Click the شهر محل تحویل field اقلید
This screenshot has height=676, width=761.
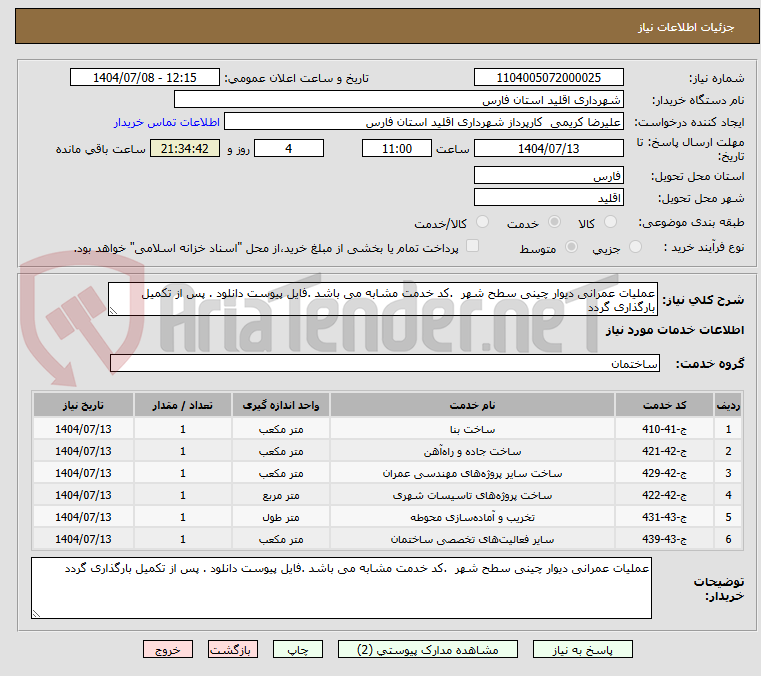(x=548, y=198)
